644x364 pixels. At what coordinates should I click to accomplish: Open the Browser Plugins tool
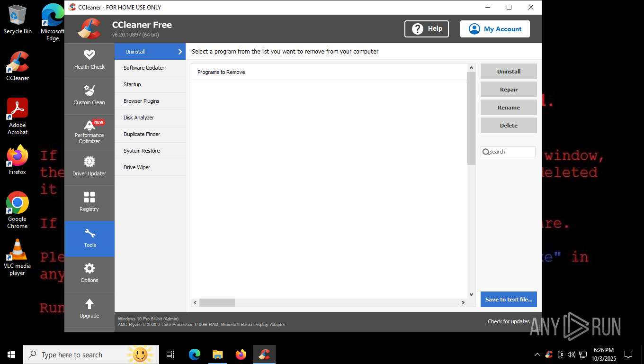(x=150, y=101)
